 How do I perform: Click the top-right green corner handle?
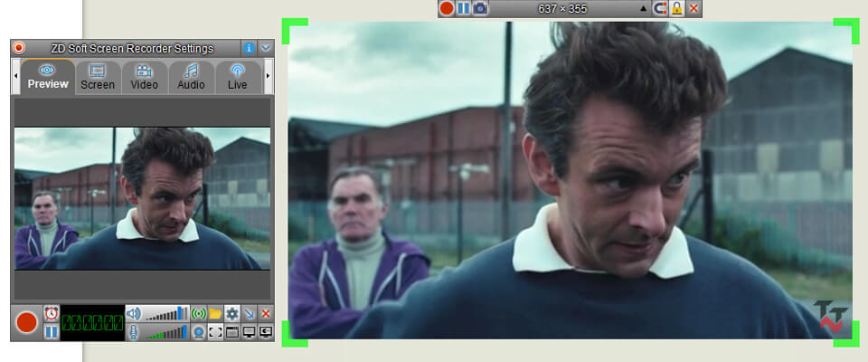[847, 30]
